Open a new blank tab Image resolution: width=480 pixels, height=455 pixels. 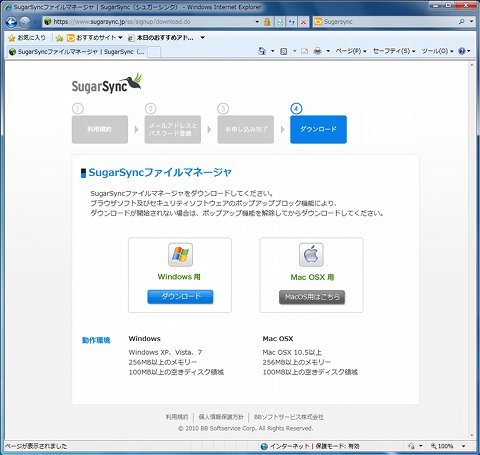click(154, 52)
